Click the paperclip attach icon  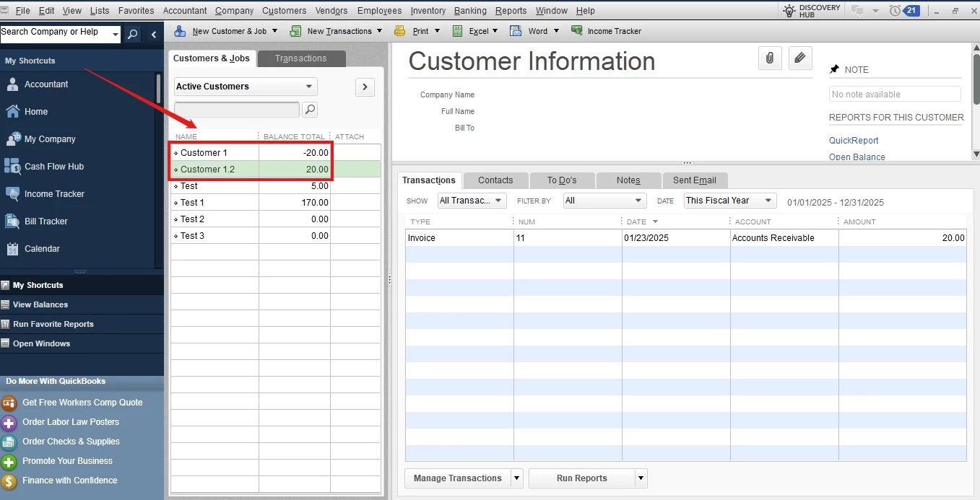point(770,58)
